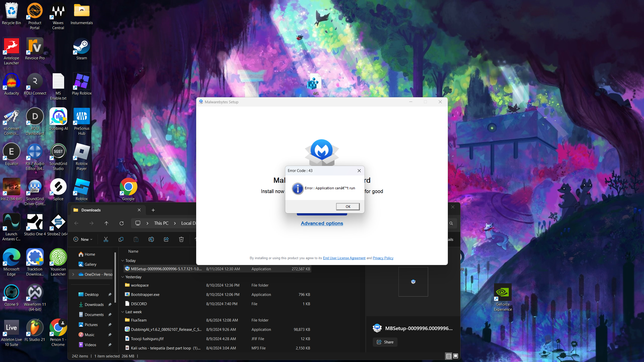This screenshot has width=644, height=362.
Task: Collapse the Today file group
Action: pos(123,261)
